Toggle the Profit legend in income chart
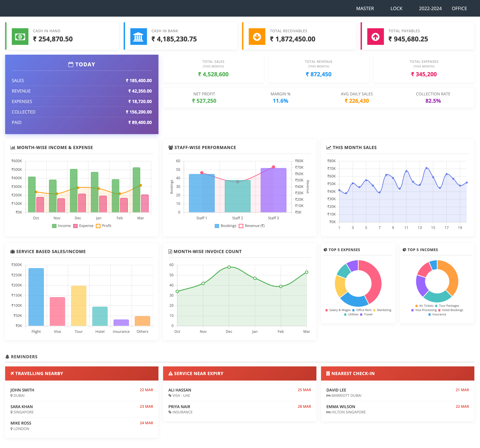The height and width of the screenshot is (448, 480). tap(104, 226)
